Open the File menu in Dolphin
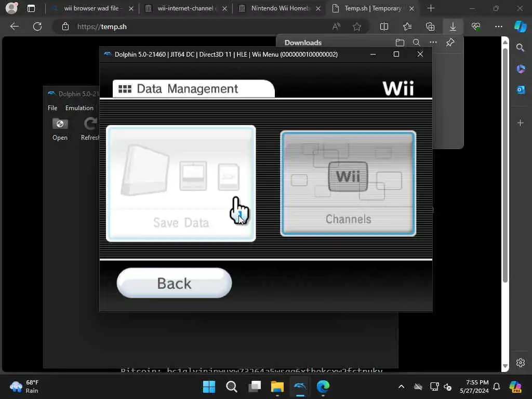Image resolution: width=532 pixels, height=399 pixels. [52, 108]
